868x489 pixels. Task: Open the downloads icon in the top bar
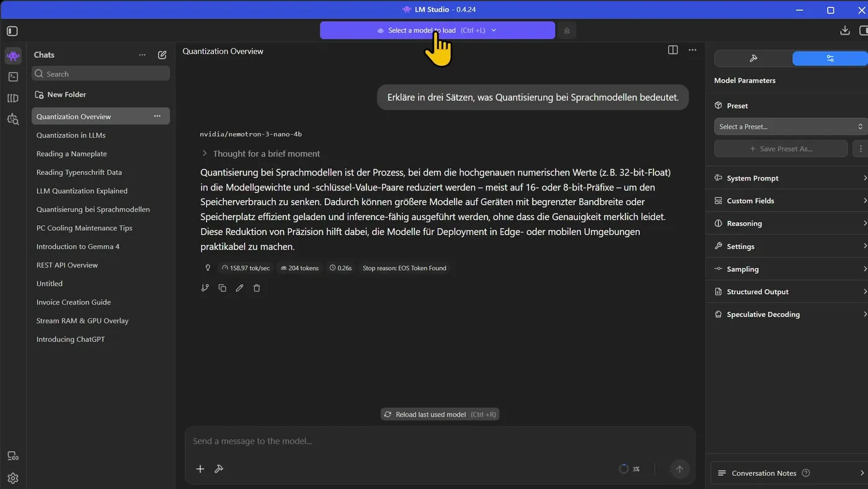[x=844, y=30]
